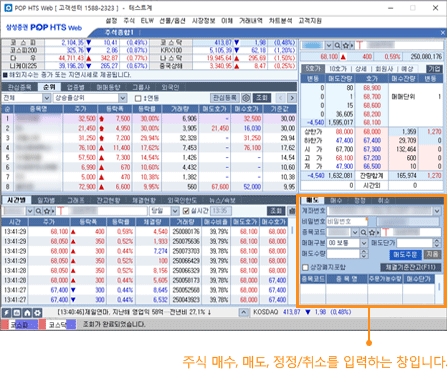447x369 pixels.
Task: Adjust the 매도단가 price stepper
Action: [x=437, y=243]
